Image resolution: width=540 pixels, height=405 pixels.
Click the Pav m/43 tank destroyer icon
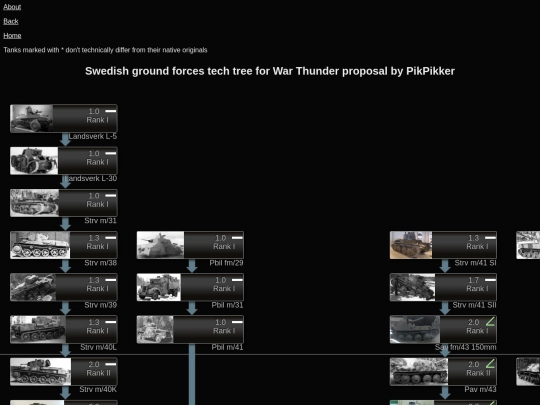coord(490,364)
